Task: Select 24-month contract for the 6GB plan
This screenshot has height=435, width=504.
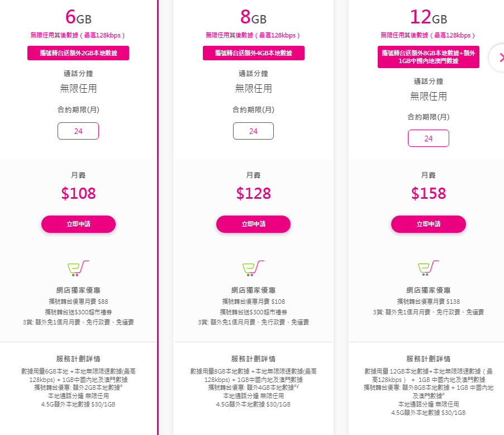Action: [78, 131]
